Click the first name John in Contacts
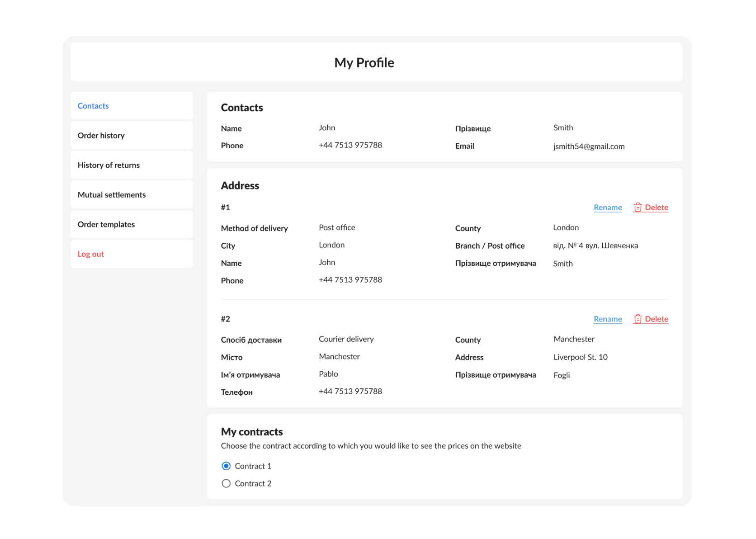Viewport: 756px width, 539px height. (327, 128)
